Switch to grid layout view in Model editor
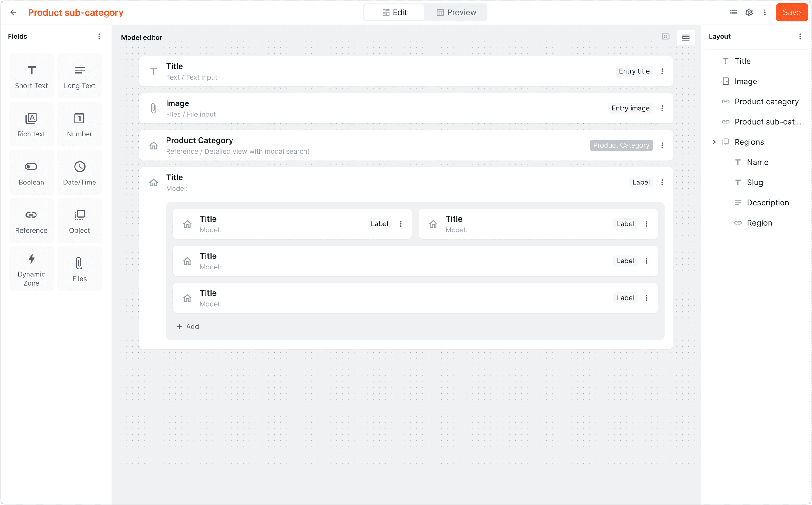 pos(665,37)
